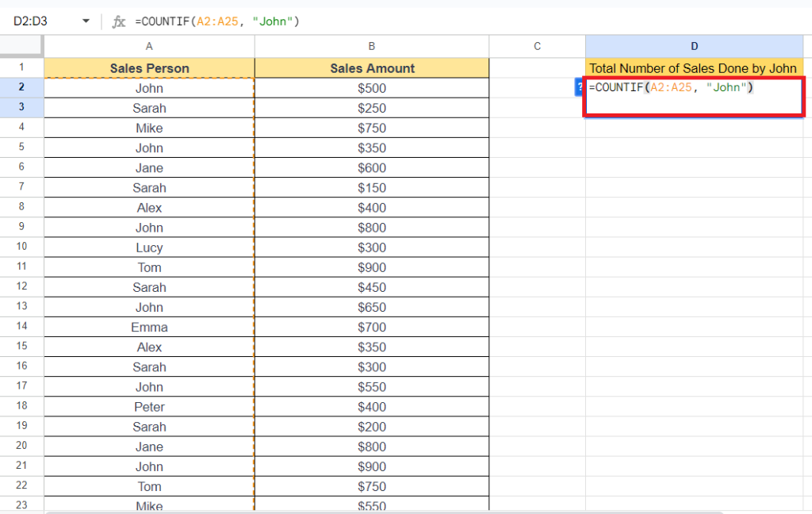Select the row 12 header number
This screenshot has height=514, width=812.
21,287
